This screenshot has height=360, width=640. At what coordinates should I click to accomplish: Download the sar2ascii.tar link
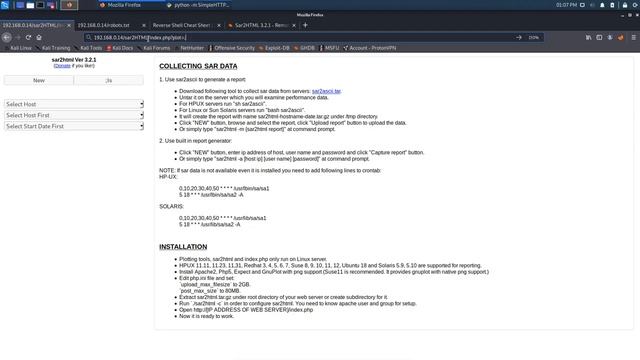point(326,91)
